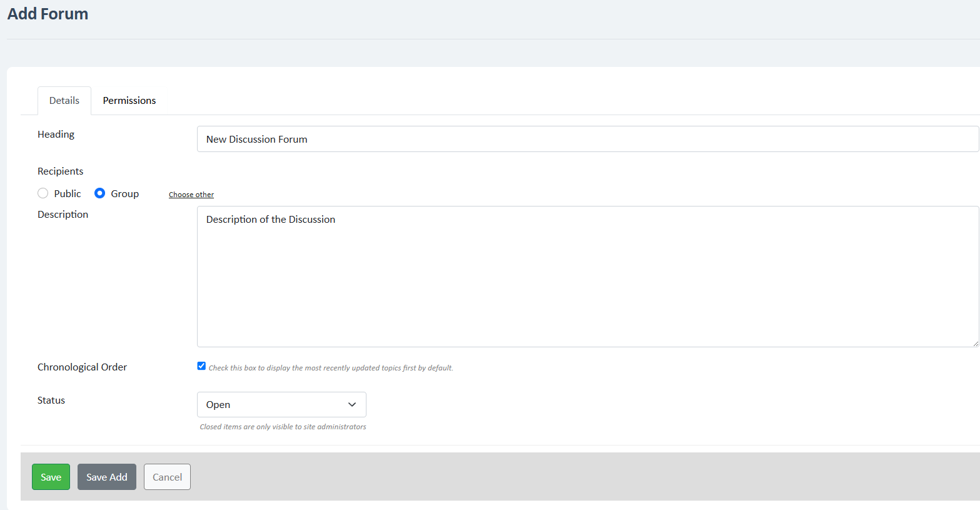Click the Heading input field
This screenshot has width=980, height=510.
588,139
